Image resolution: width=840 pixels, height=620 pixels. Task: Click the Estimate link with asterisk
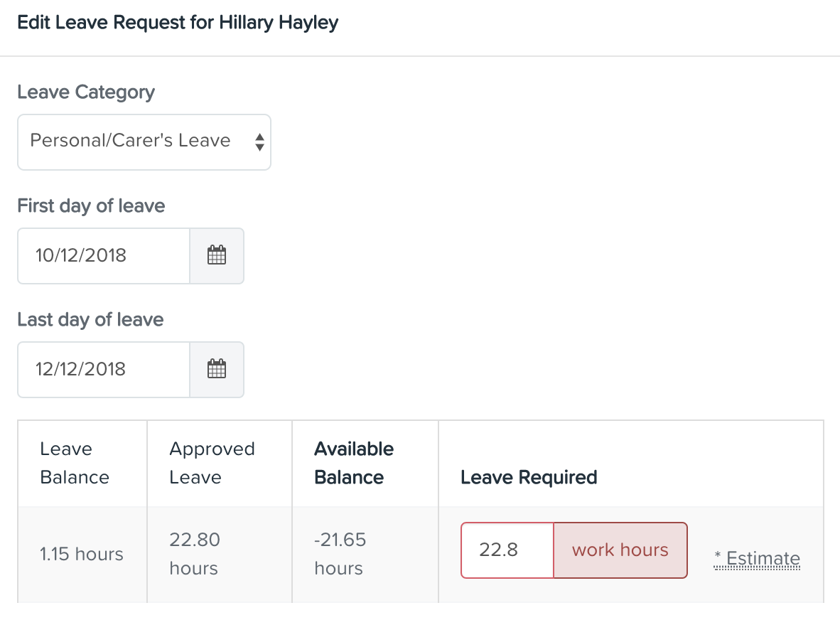point(757,558)
